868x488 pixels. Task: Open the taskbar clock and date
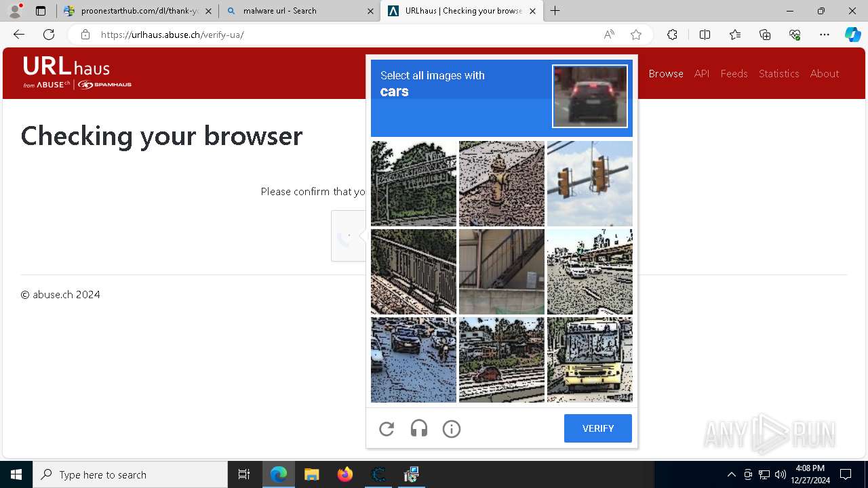[810, 474]
